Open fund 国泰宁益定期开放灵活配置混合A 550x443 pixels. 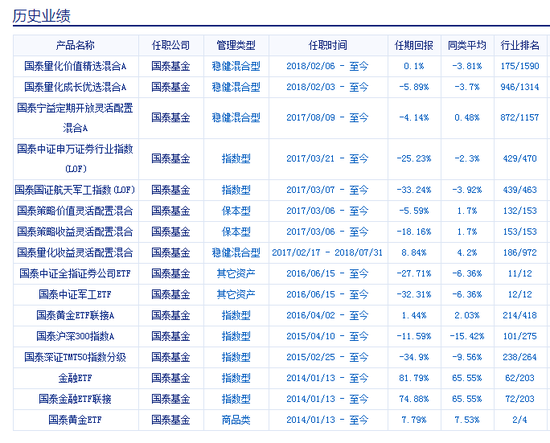75,118
